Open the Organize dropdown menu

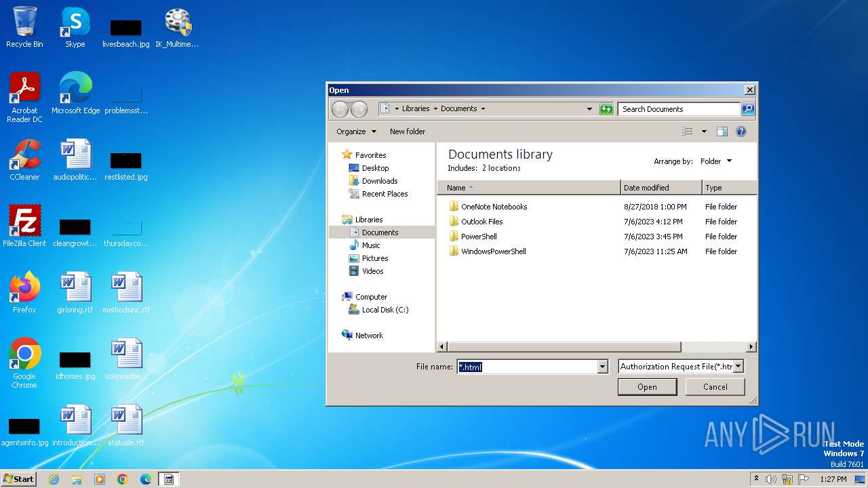pyautogui.click(x=356, y=131)
